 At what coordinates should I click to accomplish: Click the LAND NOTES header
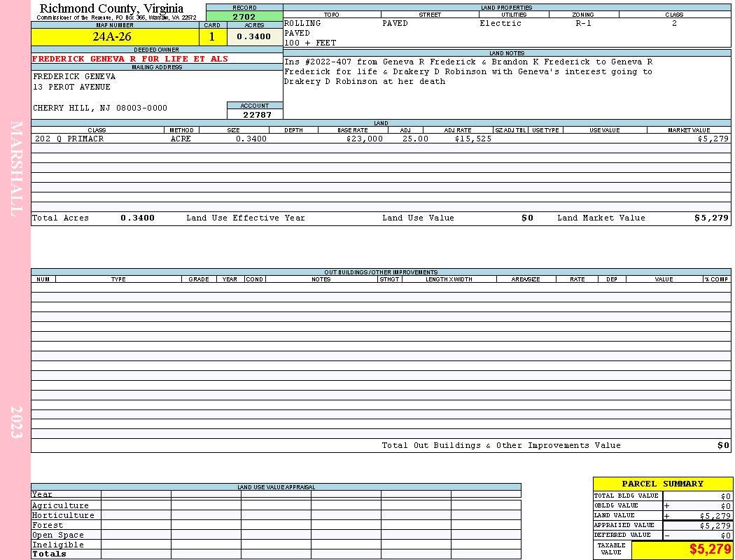pyautogui.click(x=507, y=53)
